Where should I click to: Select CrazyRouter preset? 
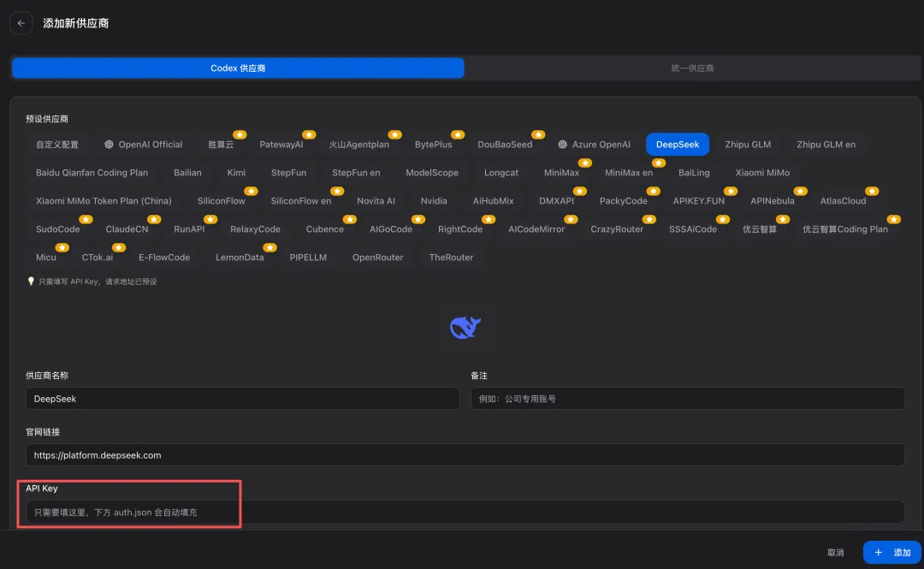(617, 229)
